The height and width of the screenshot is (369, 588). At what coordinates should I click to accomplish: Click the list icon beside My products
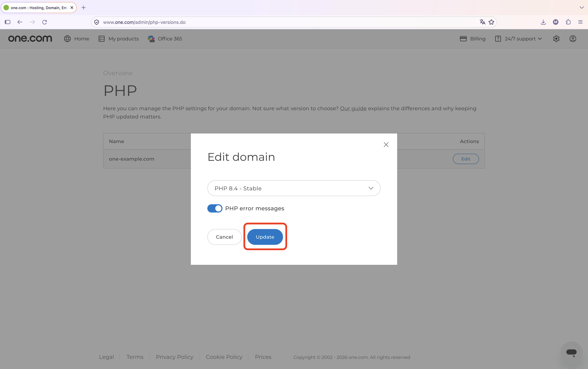(x=101, y=39)
